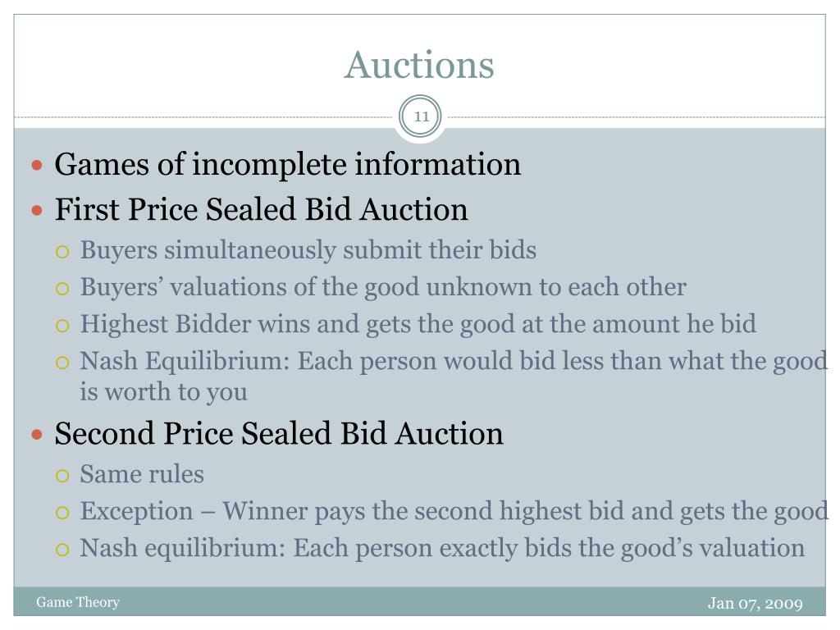Click the hollow bullet beside "Buyers' valuations of the good"
This screenshot has height=630, width=840.
point(62,289)
